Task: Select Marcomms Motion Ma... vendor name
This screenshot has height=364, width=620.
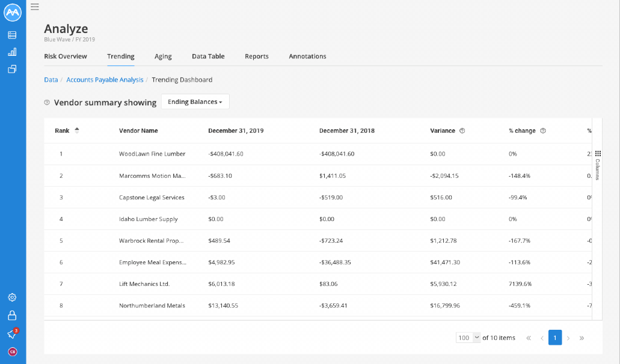Action: tap(152, 175)
